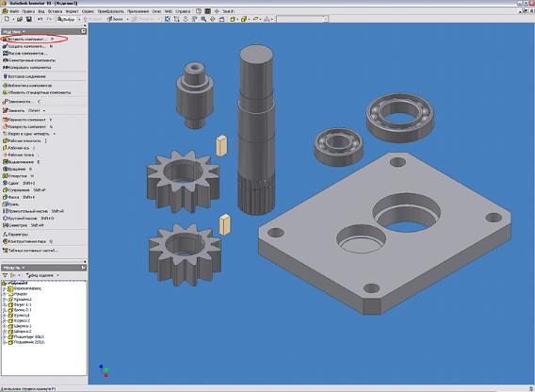Viewport: 535px width, 392px height.
Task: Select the Зависимости (Constraint) tool
Action: [21, 102]
